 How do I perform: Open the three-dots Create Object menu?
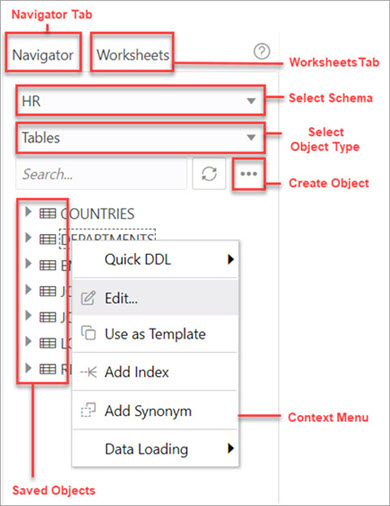click(x=249, y=174)
